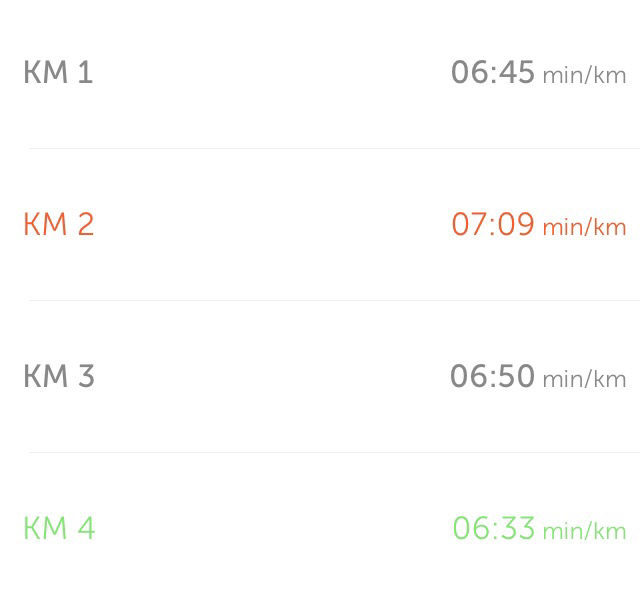Open the green KM 4 split label
Viewport: 640px width, 601px height.
pos(59,528)
